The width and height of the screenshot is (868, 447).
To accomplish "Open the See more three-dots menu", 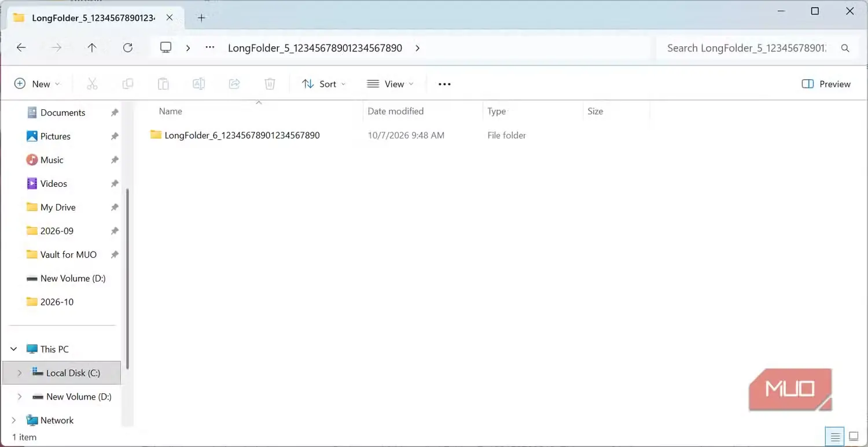I will tap(444, 84).
